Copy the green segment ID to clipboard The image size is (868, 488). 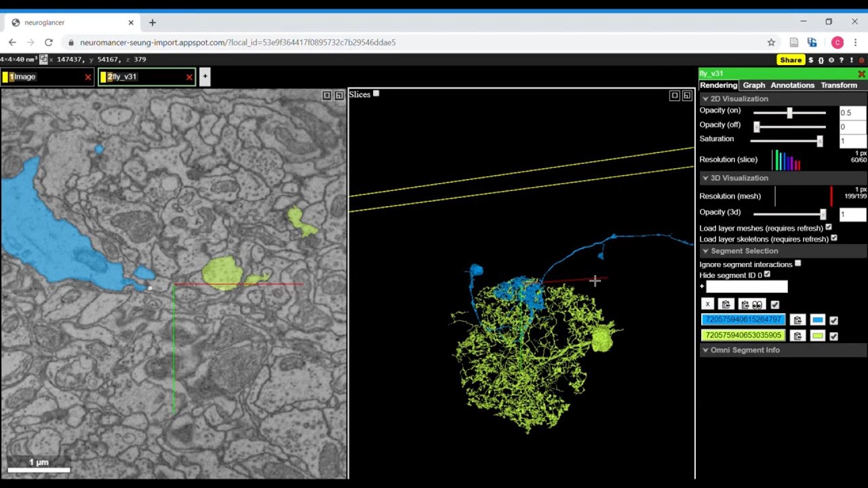click(x=798, y=335)
